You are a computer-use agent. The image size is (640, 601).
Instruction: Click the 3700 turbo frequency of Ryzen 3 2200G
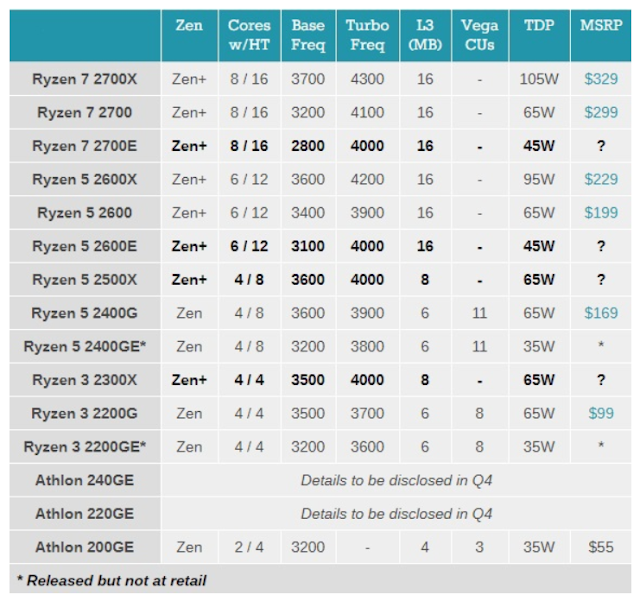367,414
